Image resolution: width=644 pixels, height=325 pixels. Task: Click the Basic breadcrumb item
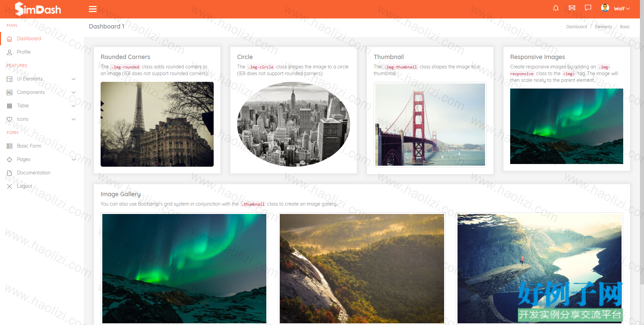pos(625,27)
